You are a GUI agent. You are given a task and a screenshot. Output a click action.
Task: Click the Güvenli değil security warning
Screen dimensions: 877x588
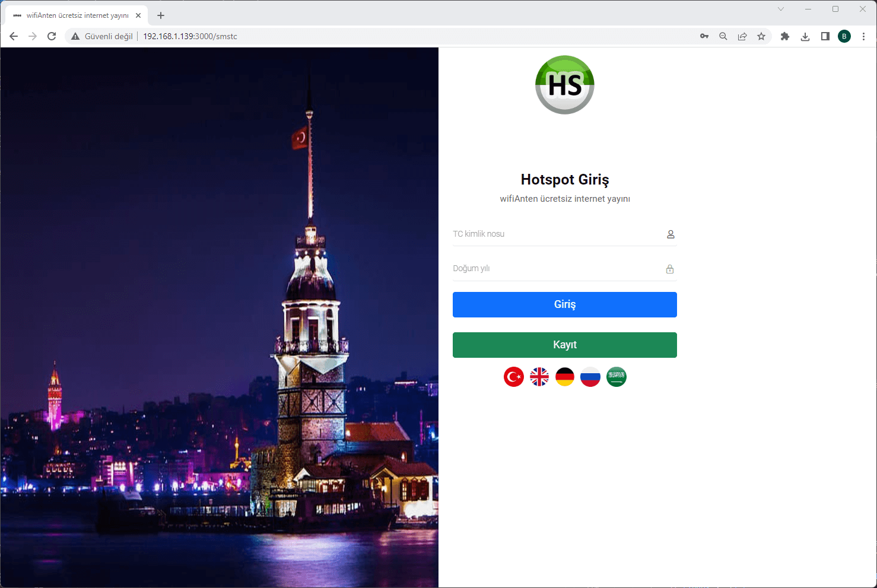(102, 36)
